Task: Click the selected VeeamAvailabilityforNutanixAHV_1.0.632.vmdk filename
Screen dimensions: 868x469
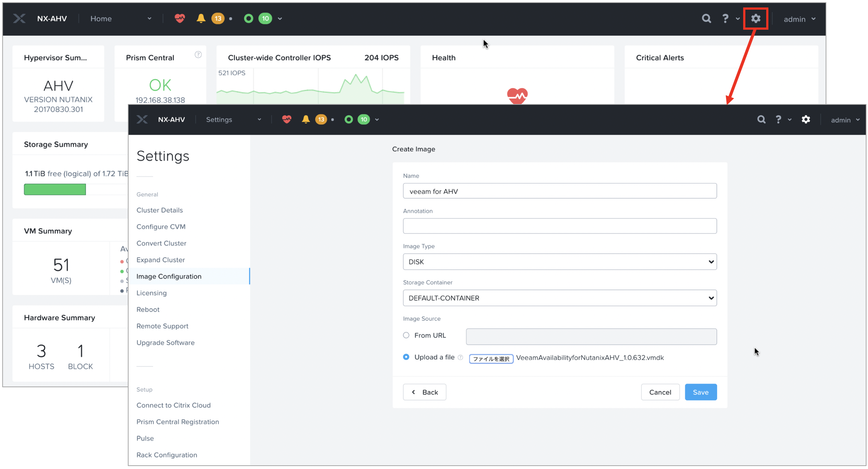Action: 590,358
